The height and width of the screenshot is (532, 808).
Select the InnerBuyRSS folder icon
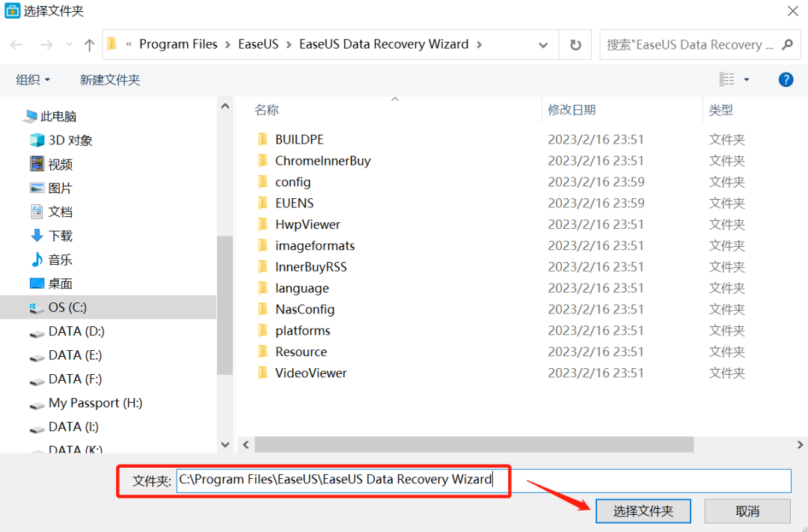click(263, 266)
